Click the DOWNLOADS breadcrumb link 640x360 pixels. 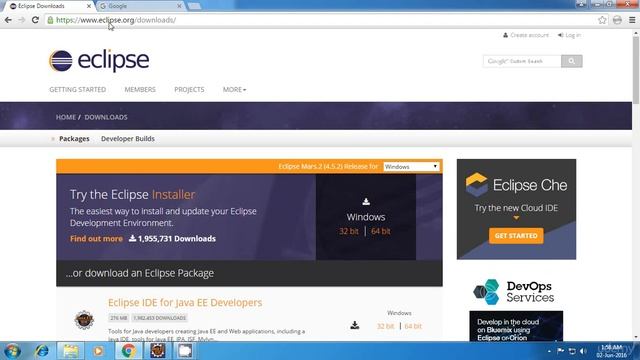(106, 117)
